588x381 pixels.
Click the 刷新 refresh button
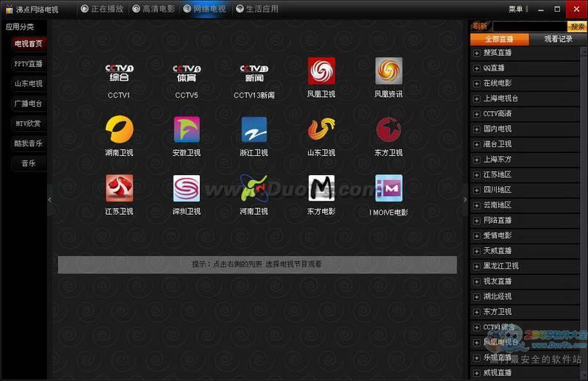pos(480,26)
